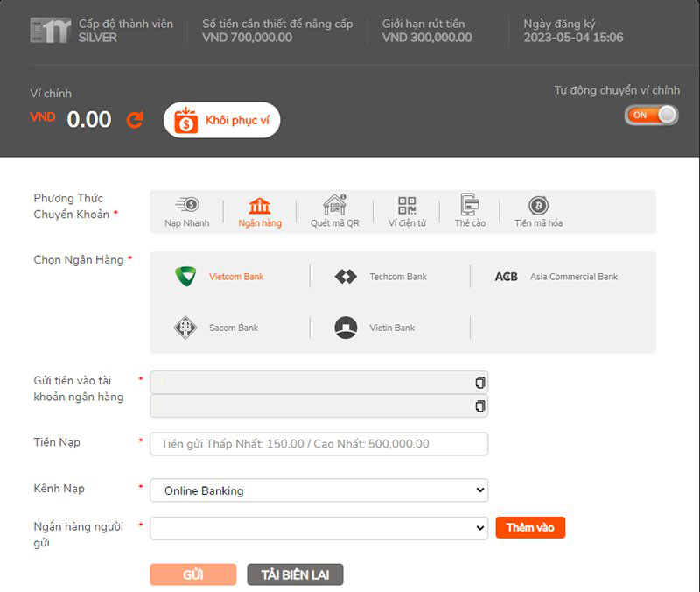This screenshot has width=700, height=592.
Task: Click the refresh balance icon
Action: coord(135,120)
